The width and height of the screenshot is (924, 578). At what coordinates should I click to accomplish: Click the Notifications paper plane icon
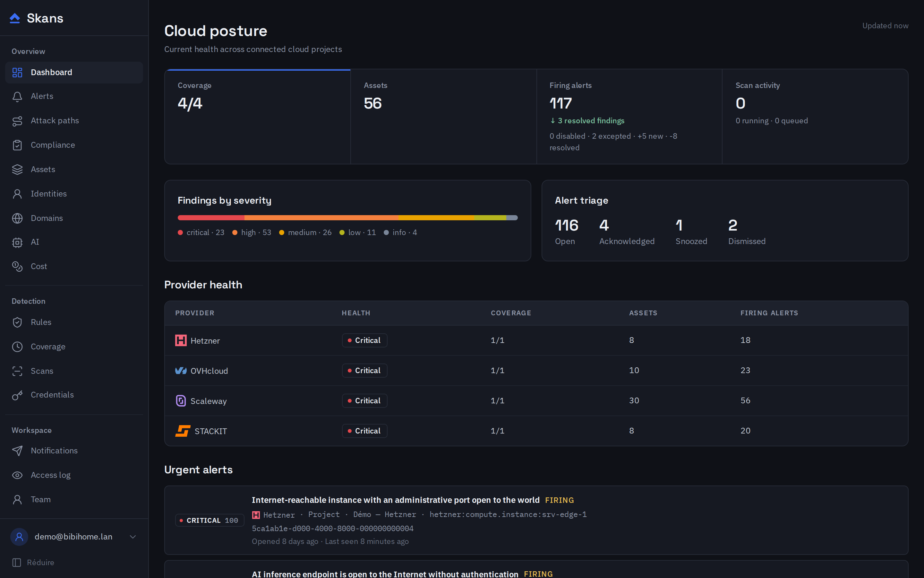coord(17,451)
